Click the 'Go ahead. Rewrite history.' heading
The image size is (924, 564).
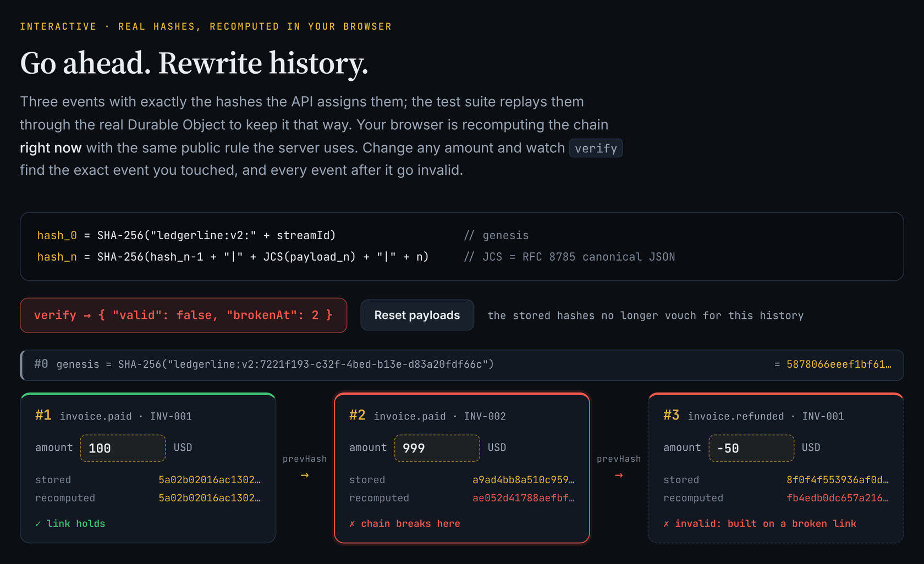194,63
